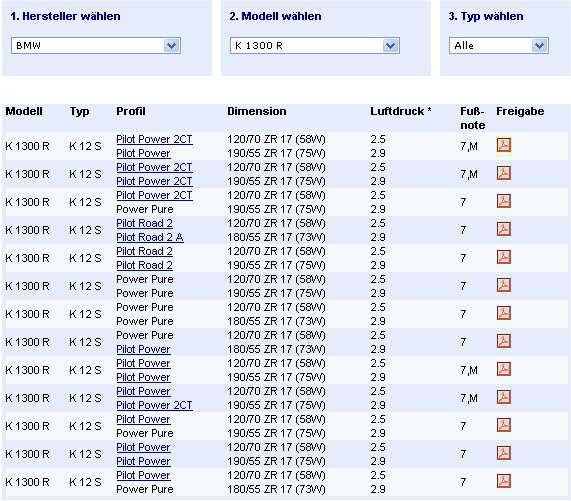571x501 pixels.
Task: Expand the Typ dropdown showing Alle
Action: click(499, 46)
